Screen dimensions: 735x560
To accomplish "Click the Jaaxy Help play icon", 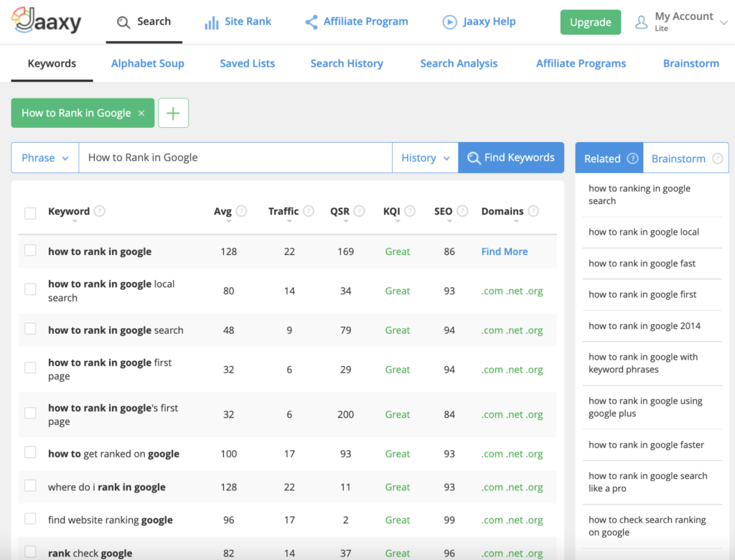I will pyautogui.click(x=449, y=22).
